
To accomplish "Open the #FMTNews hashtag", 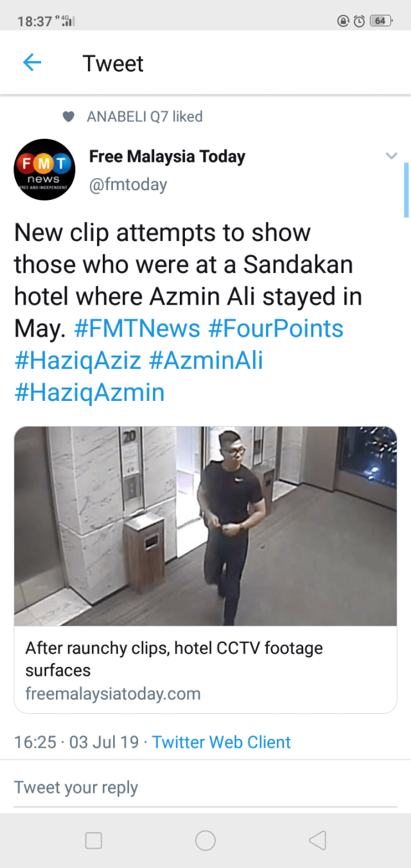I will coord(137,328).
